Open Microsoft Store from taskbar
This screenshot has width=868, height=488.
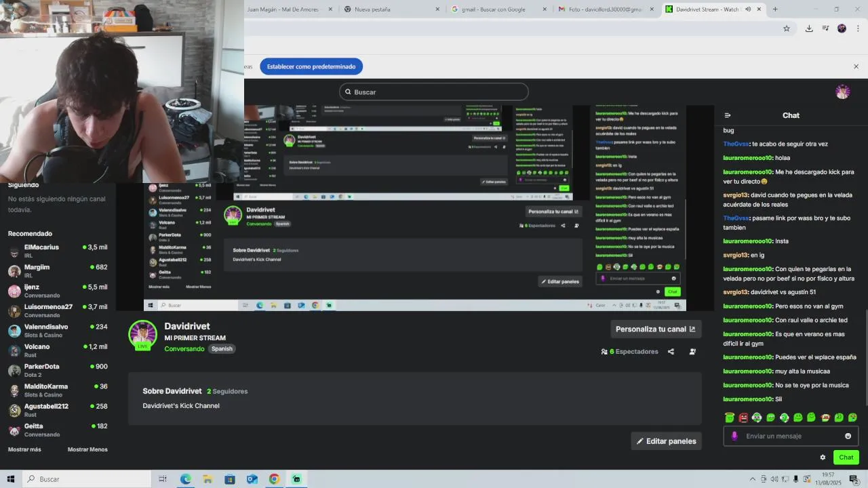230,479
